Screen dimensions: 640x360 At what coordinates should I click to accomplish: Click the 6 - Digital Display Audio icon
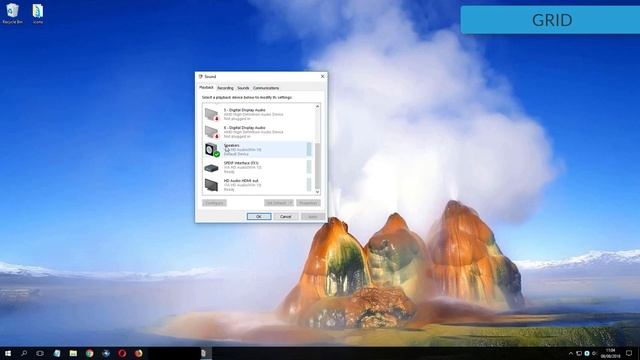tap(212, 132)
